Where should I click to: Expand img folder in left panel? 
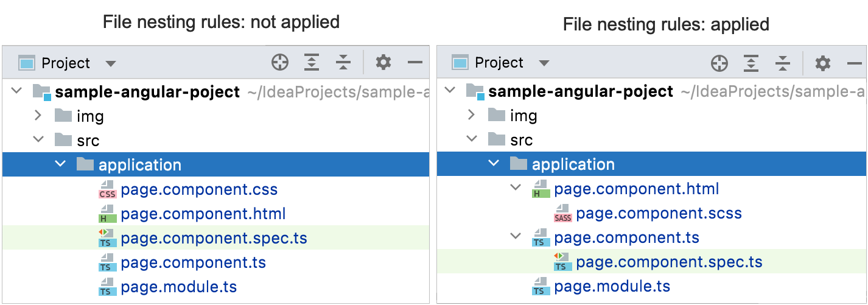coord(38,115)
